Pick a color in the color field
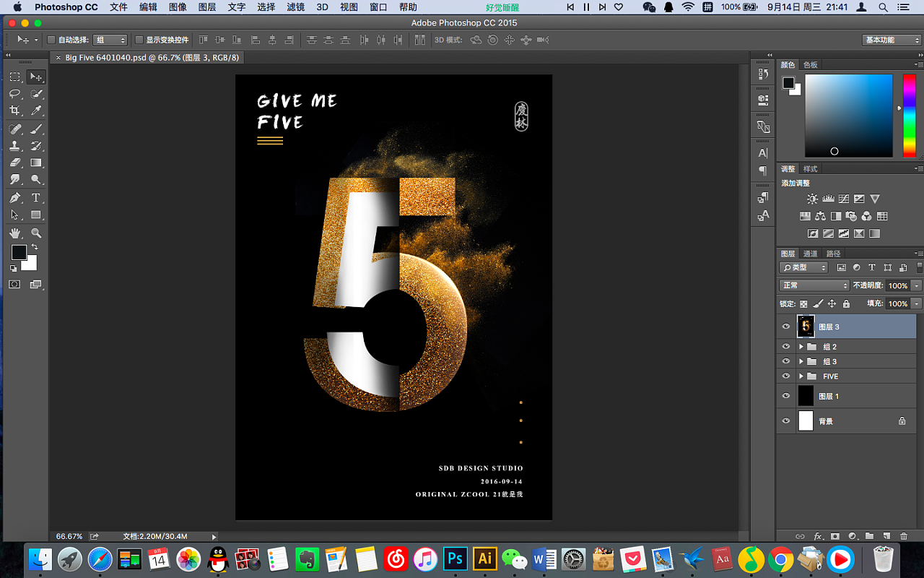The height and width of the screenshot is (578, 924). [849, 116]
